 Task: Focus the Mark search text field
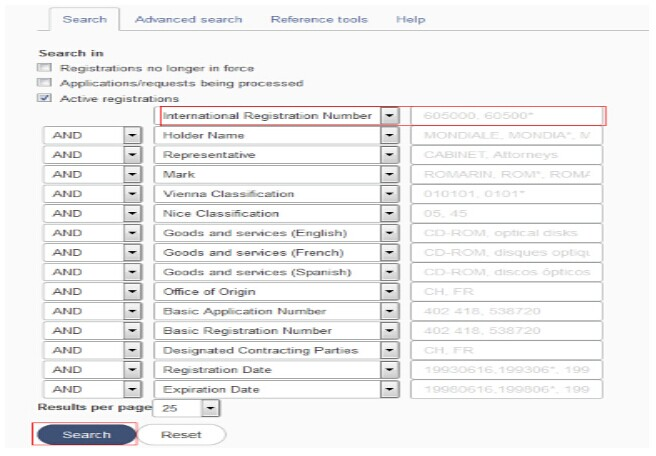coord(506,174)
